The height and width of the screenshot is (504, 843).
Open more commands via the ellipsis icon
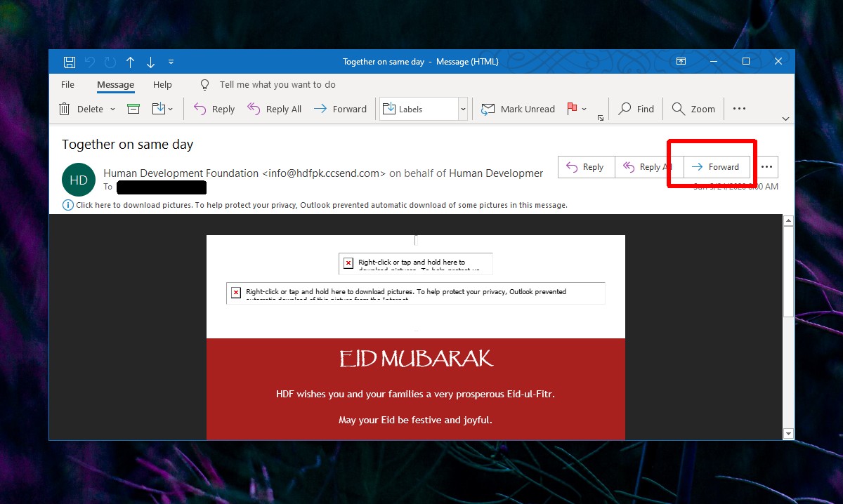click(x=739, y=108)
